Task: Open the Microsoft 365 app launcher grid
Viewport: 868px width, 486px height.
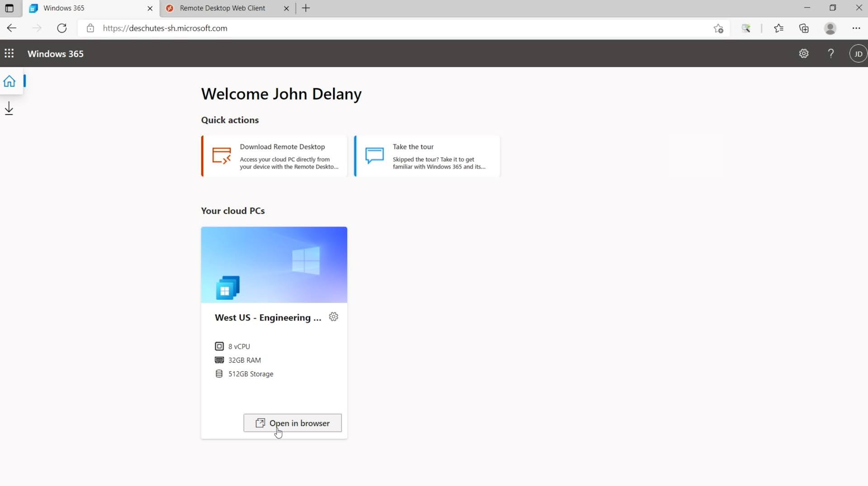Action: [x=9, y=54]
